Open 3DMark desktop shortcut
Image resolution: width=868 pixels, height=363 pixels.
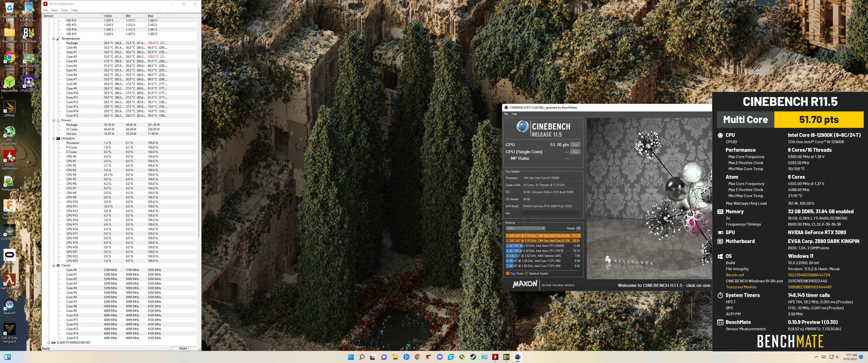9,109
